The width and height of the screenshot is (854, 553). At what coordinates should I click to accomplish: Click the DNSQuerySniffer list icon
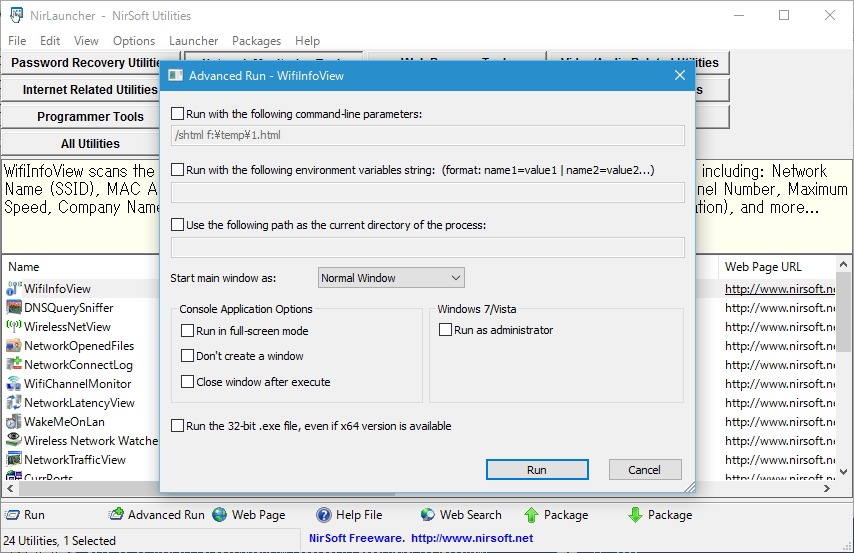pos(14,308)
